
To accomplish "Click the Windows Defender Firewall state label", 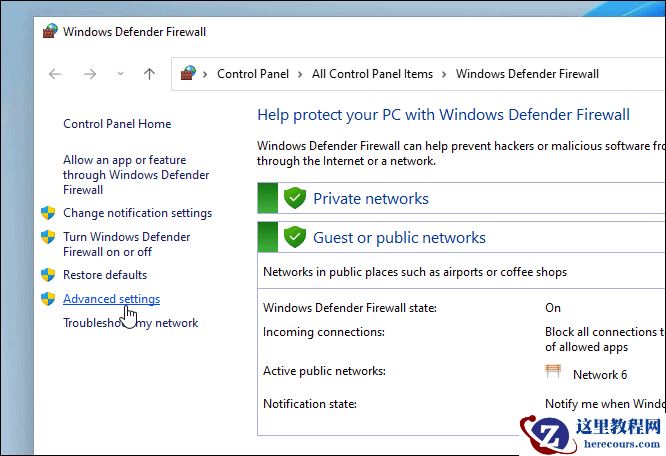I will (x=350, y=307).
